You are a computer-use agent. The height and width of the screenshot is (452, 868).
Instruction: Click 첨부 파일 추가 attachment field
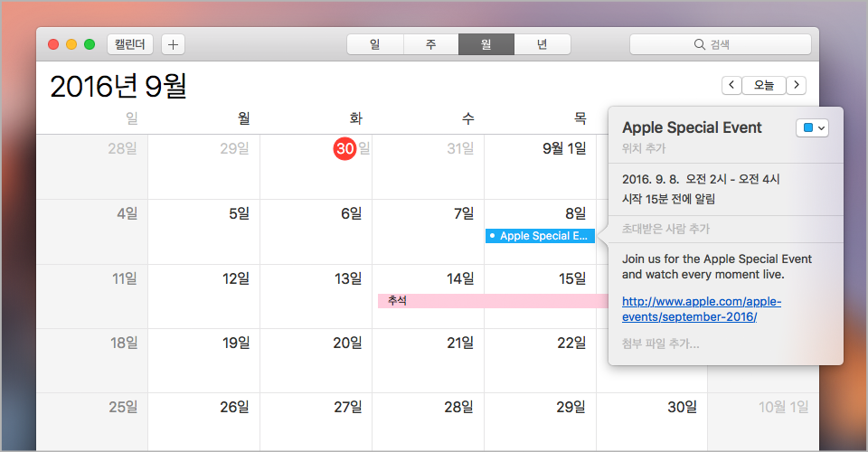[660, 344]
